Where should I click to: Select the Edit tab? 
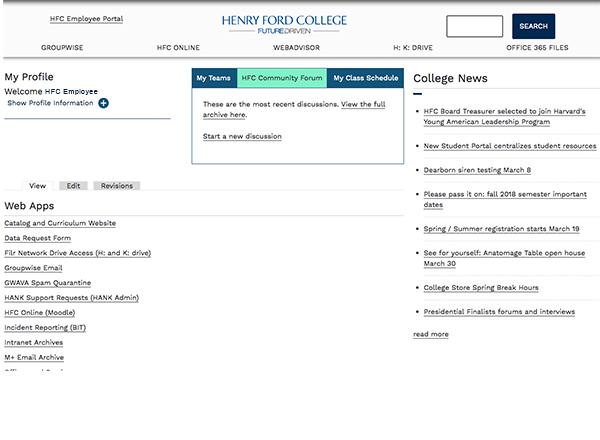(73, 186)
